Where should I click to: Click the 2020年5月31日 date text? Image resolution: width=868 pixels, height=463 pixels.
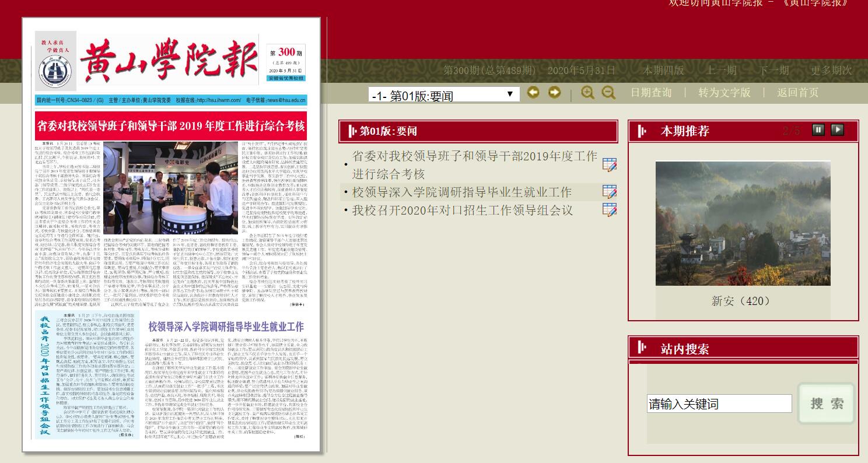tap(581, 71)
